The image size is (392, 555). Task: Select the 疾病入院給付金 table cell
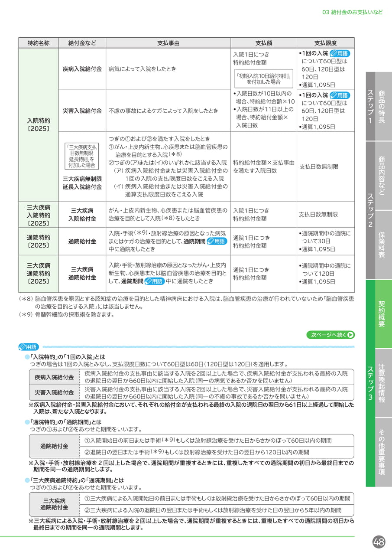point(82,69)
